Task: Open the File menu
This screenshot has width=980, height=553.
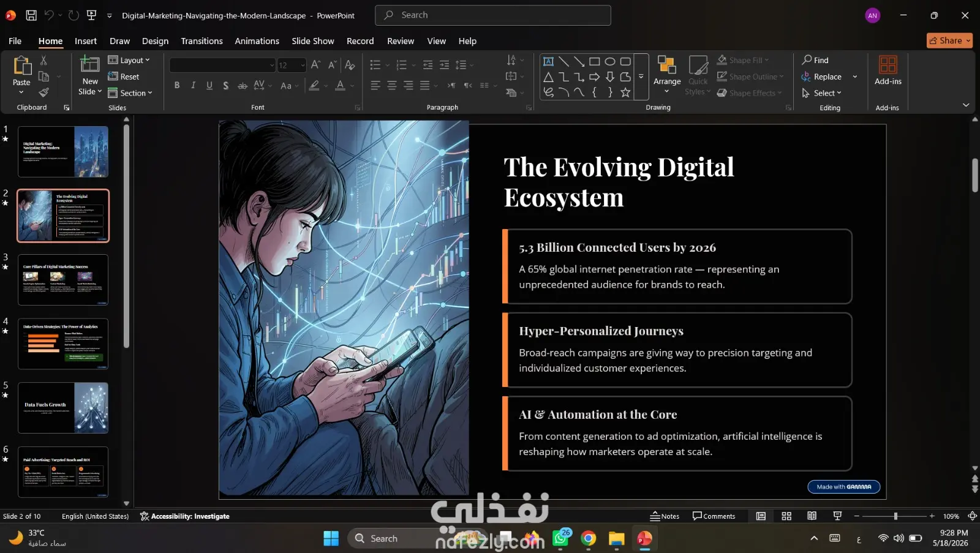Action: pos(15,41)
